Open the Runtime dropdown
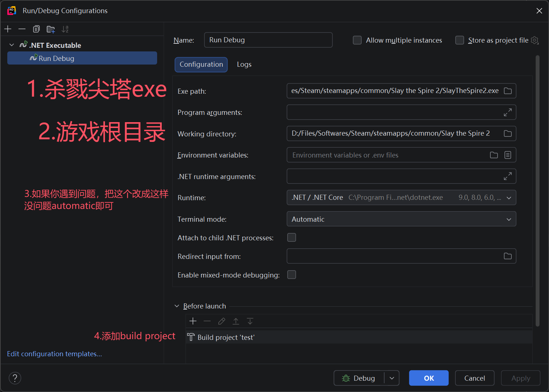Screen dimensions: 549x392 pos(509,198)
